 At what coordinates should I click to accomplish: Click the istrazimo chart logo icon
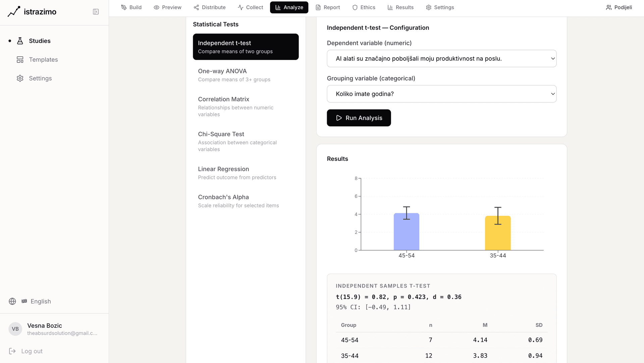click(14, 12)
